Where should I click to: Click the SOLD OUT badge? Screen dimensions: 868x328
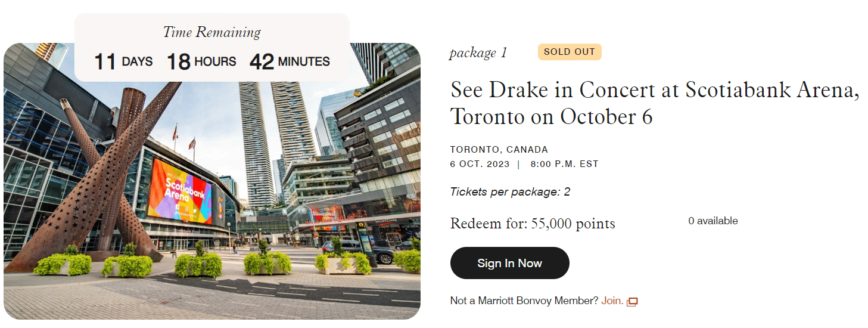(x=569, y=52)
